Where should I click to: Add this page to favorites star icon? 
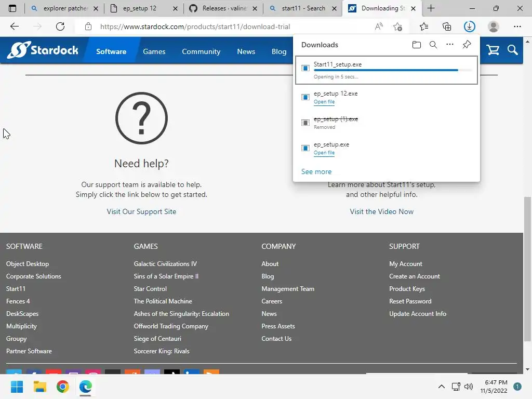tap(397, 26)
